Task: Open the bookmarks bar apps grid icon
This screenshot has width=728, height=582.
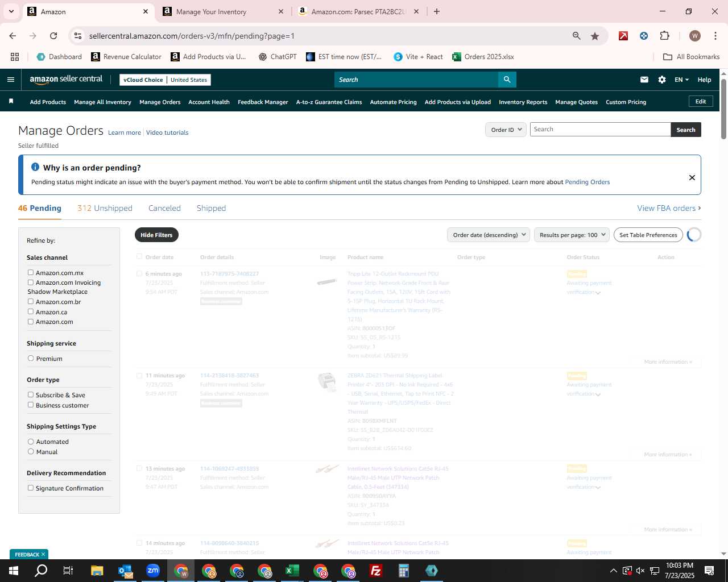Action: (15, 57)
